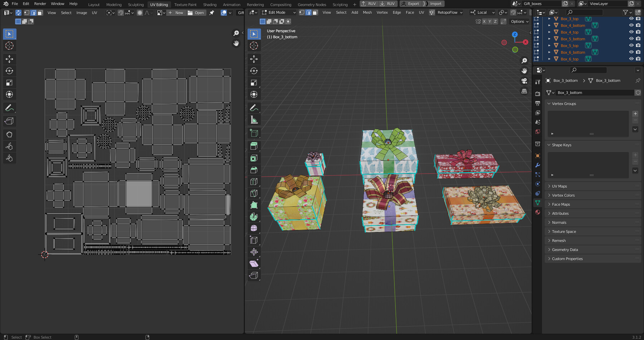This screenshot has height=340, width=644.
Task: Open the Render Properties tab
Action: tap(537, 93)
